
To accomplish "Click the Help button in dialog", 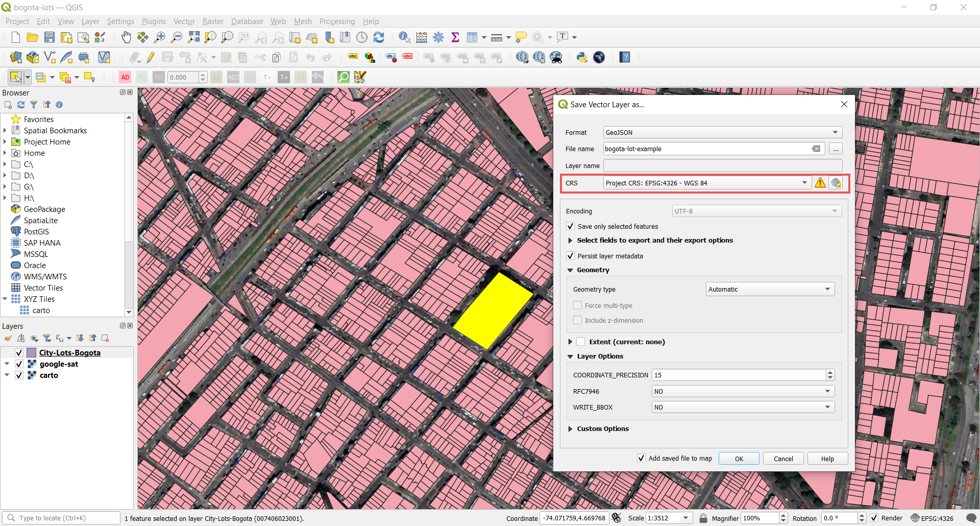I will pos(827,459).
